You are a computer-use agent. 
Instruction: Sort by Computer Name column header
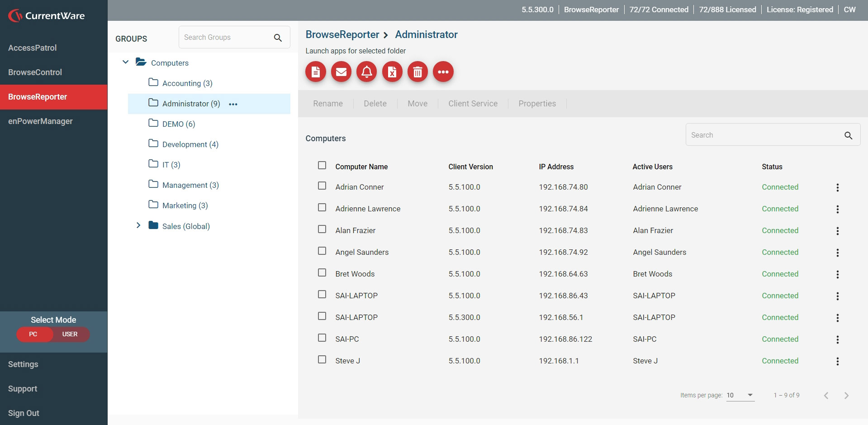point(361,167)
